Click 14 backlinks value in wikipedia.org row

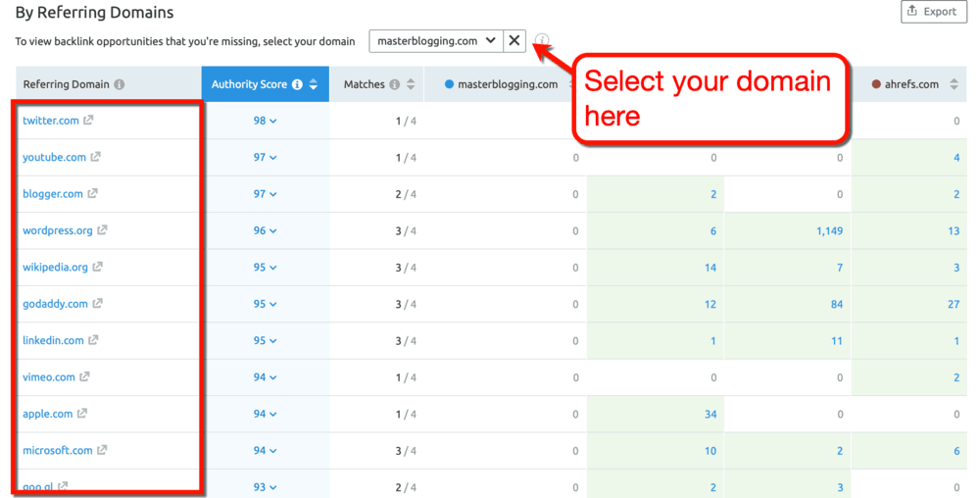(x=710, y=268)
